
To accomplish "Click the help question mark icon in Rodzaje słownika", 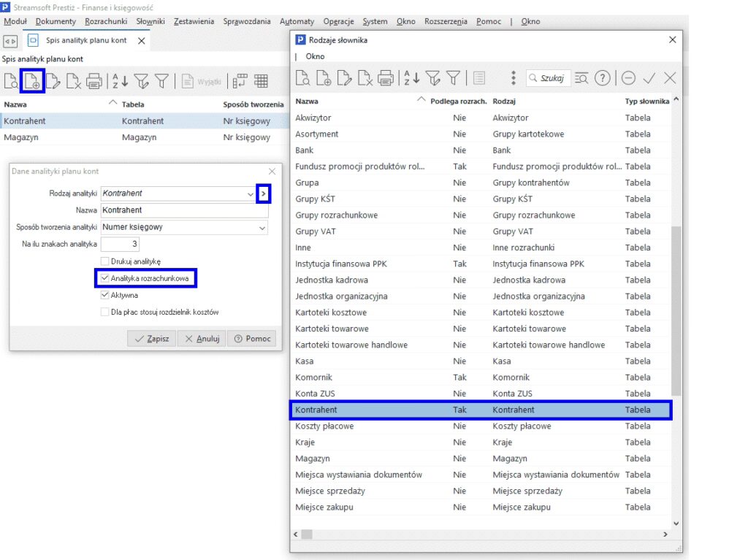I will [x=602, y=78].
